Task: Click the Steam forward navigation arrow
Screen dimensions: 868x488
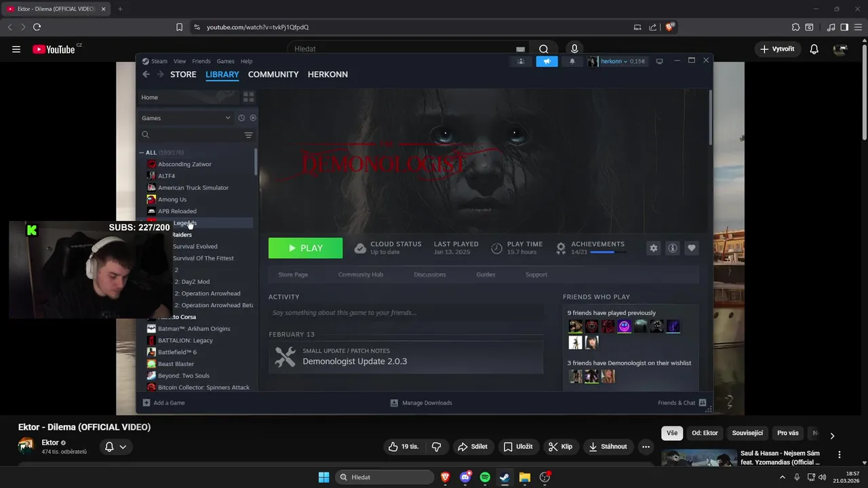Action: click(161, 75)
